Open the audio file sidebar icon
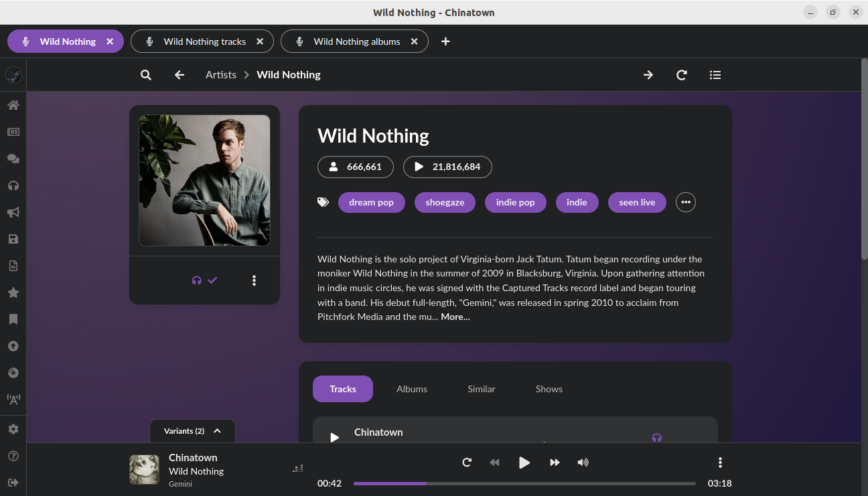The image size is (868, 496). tap(13, 266)
